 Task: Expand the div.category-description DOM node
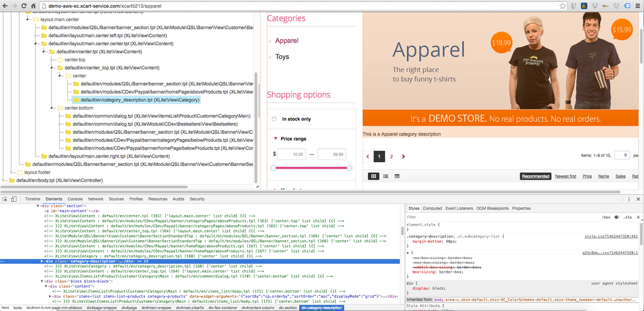(42, 261)
